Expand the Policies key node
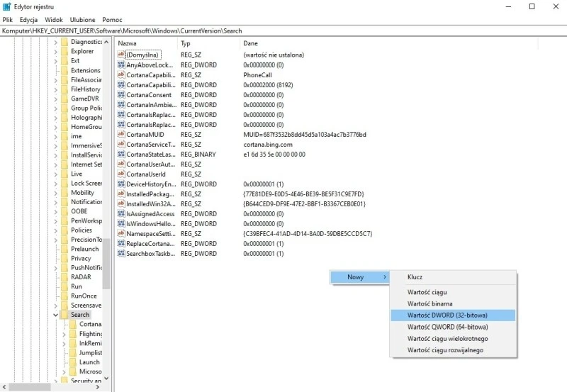Image resolution: width=567 pixels, height=392 pixels. click(x=55, y=230)
